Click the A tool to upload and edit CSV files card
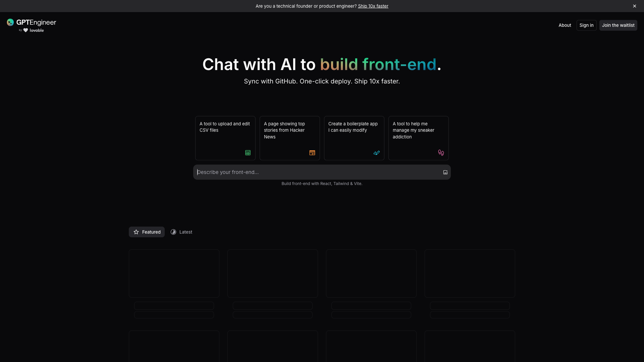 coord(225,138)
